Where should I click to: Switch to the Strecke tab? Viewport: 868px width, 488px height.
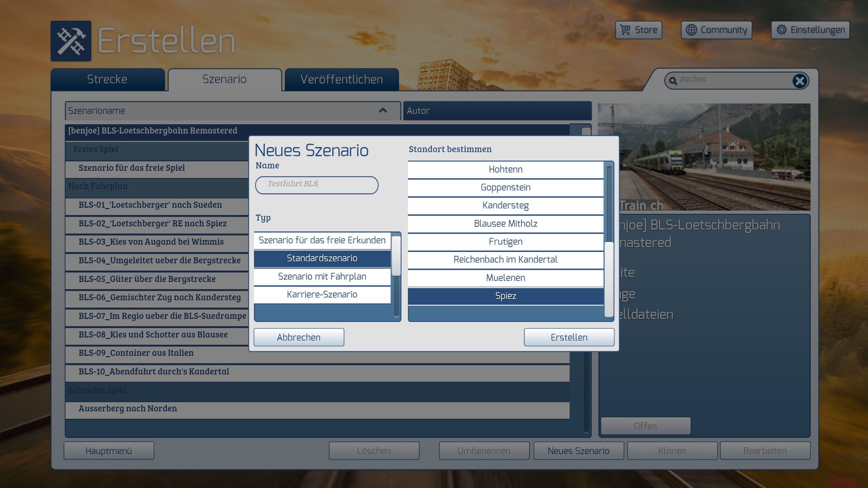click(x=107, y=80)
